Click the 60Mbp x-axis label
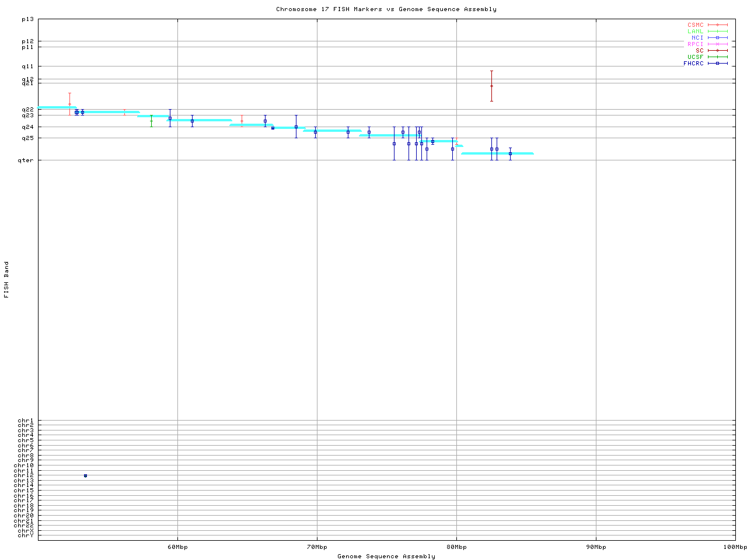This screenshot has width=747, height=560. coord(177,547)
